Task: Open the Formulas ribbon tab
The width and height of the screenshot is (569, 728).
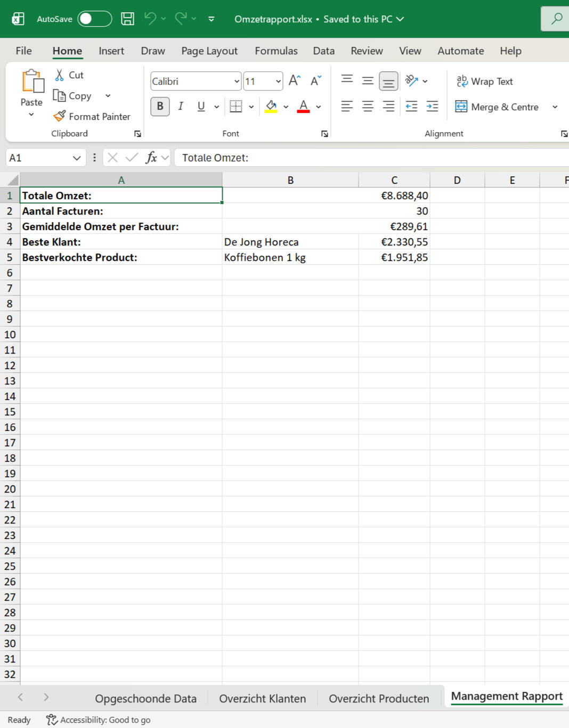Action: point(276,51)
